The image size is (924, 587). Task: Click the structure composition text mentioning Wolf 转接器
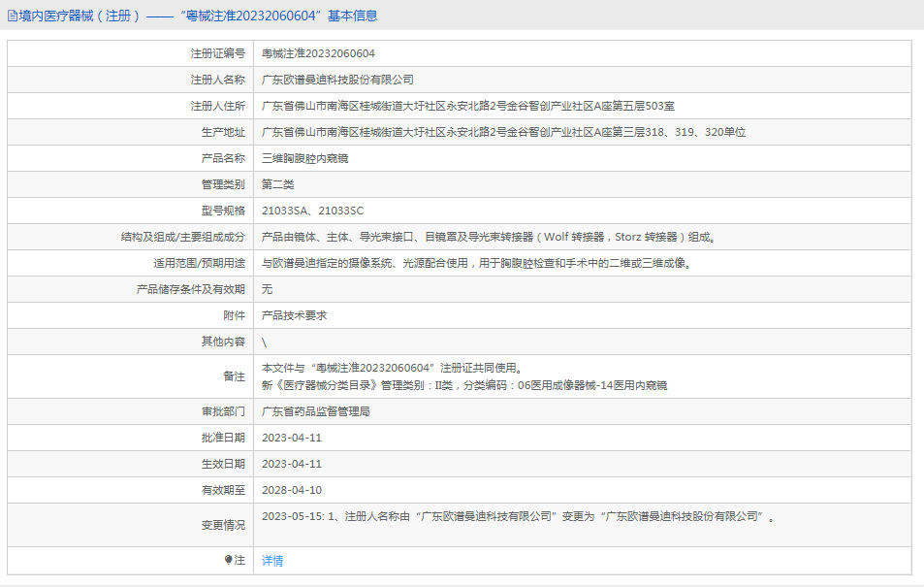tap(489, 237)
